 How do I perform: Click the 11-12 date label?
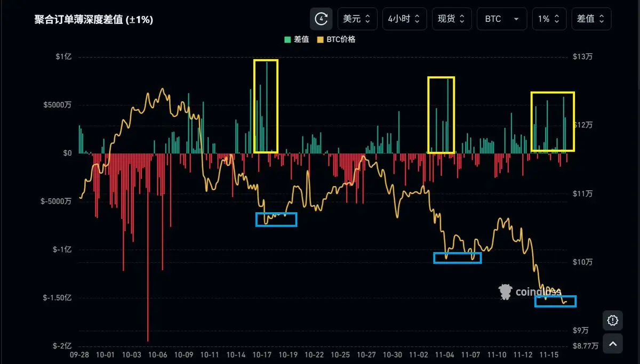pos(524,354)
